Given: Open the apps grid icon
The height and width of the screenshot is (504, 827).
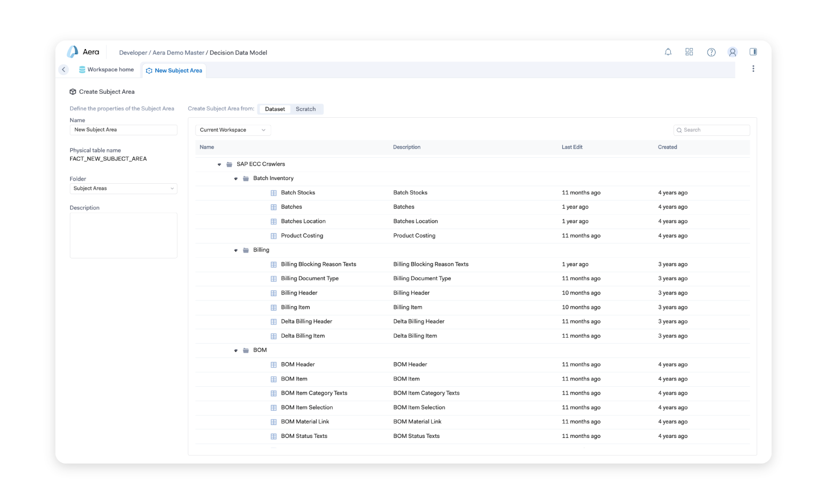Looking at the screenshot, I should (x=690, y=52).
